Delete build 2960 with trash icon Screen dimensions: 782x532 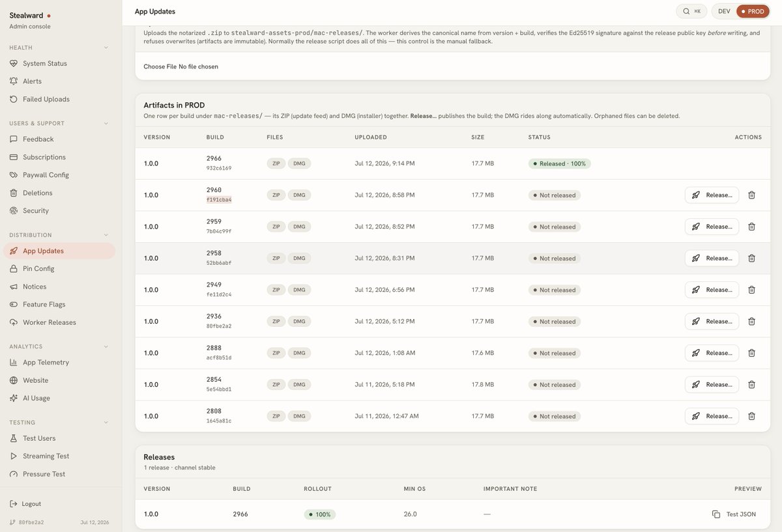point(751,195)
